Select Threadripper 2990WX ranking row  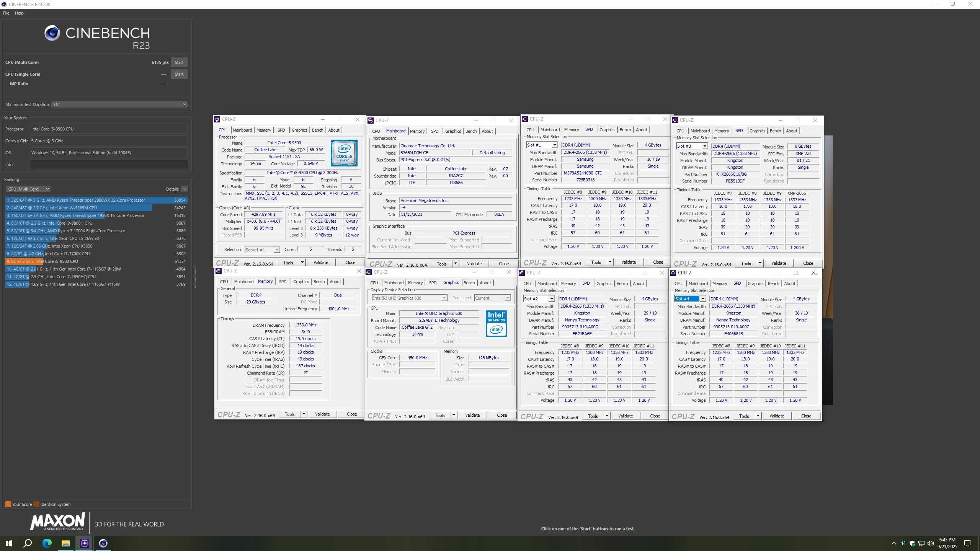click(96, 200)
